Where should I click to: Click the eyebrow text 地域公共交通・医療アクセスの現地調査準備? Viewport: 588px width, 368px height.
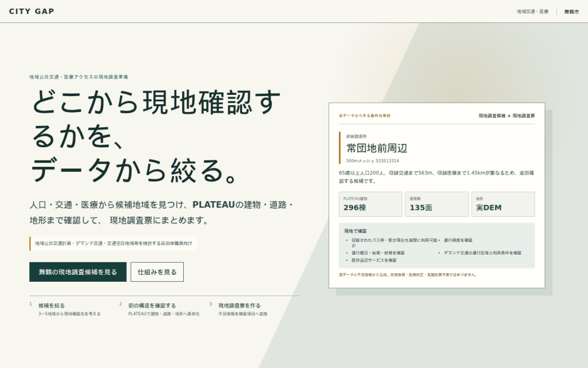[79, 77]
